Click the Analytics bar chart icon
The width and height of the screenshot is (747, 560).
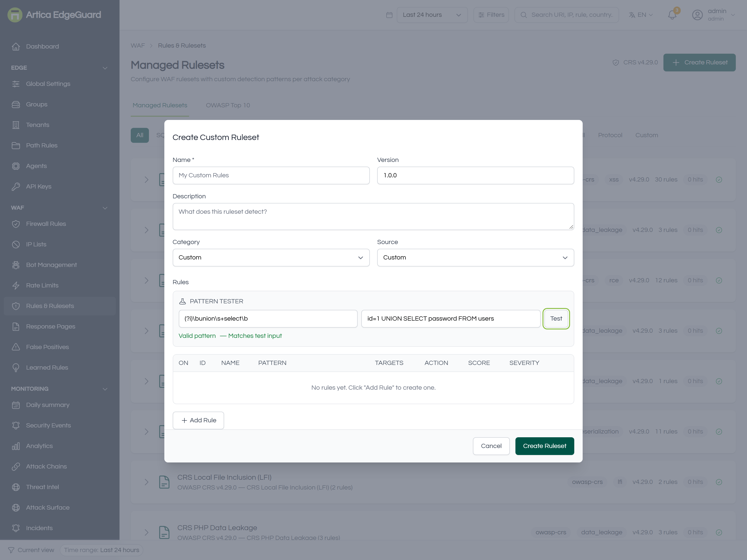pyautogui.click(x=16, y=446)
